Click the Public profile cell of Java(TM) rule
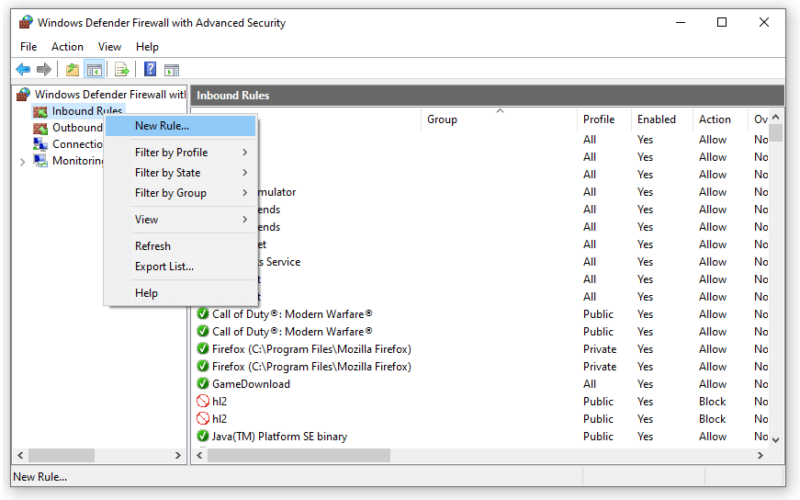This screenshot has width=800, height=500. [x=598, y=436]
